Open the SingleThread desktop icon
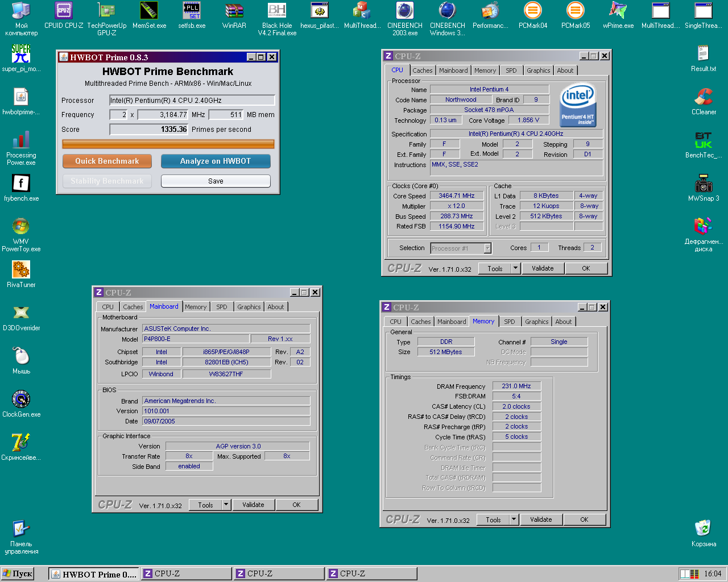Screen dimensions: 728x582 tap(704, 16)
